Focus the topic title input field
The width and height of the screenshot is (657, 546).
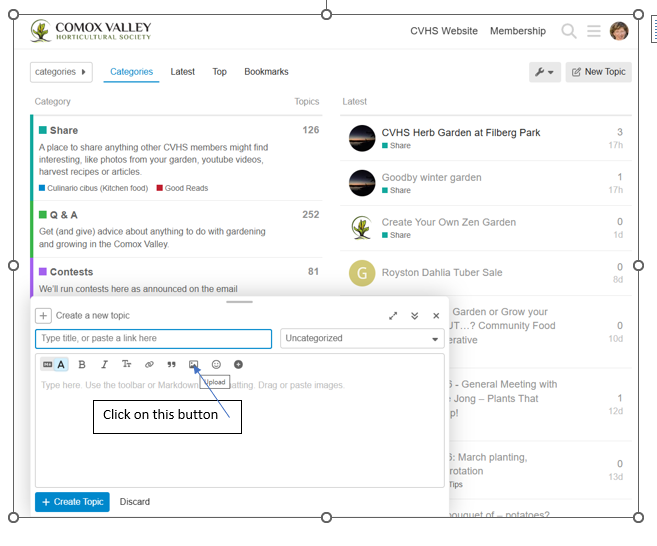(x=153, y=339)
